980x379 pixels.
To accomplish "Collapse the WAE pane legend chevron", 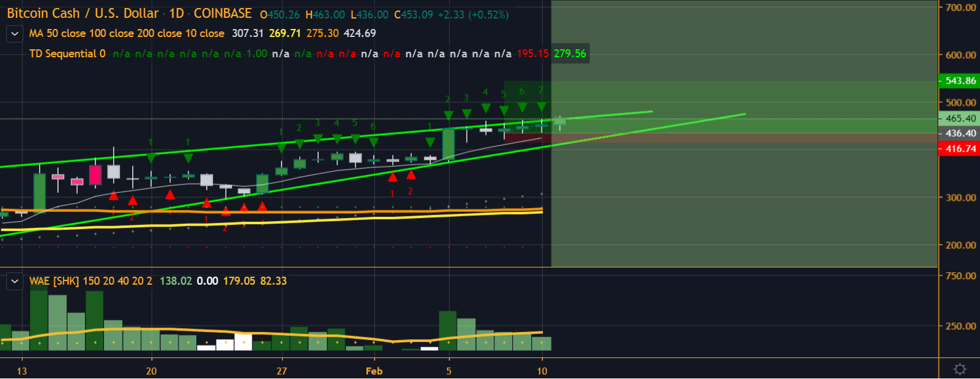I will tap(15, 282).
